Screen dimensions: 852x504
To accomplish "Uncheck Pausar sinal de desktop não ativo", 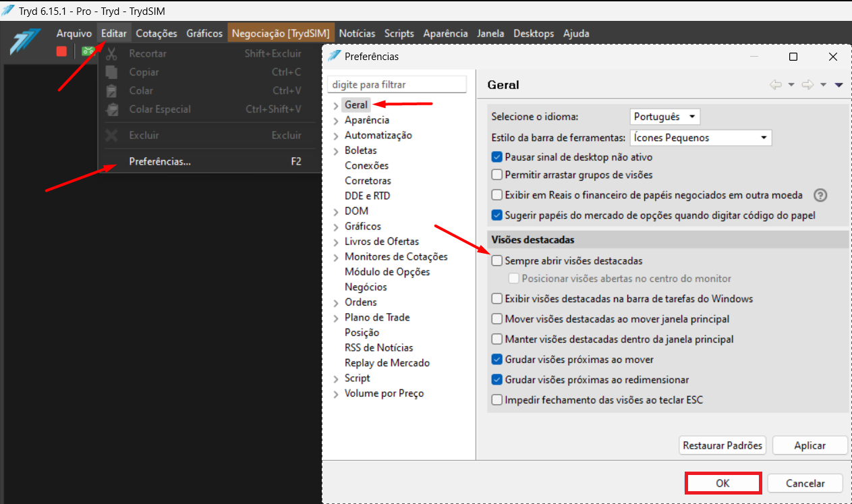I will 498,157.
